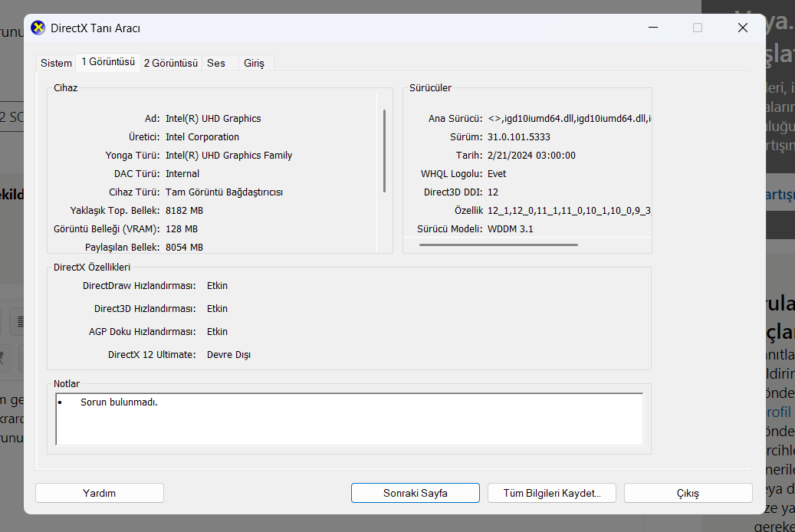Screen dimensions: 795x532
Task: Click the disabled maximize window button
Action: (x=698, y=28)
